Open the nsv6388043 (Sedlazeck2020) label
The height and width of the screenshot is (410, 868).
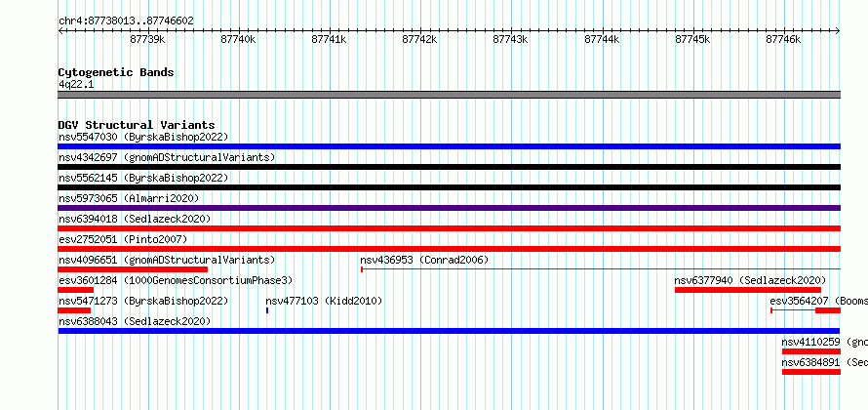pyautogui.click(x=135, y=321)
